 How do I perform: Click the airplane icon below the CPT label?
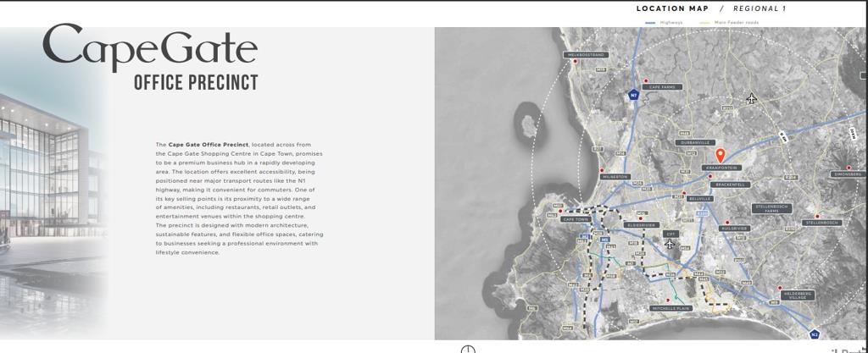click(x=670, y=245)
